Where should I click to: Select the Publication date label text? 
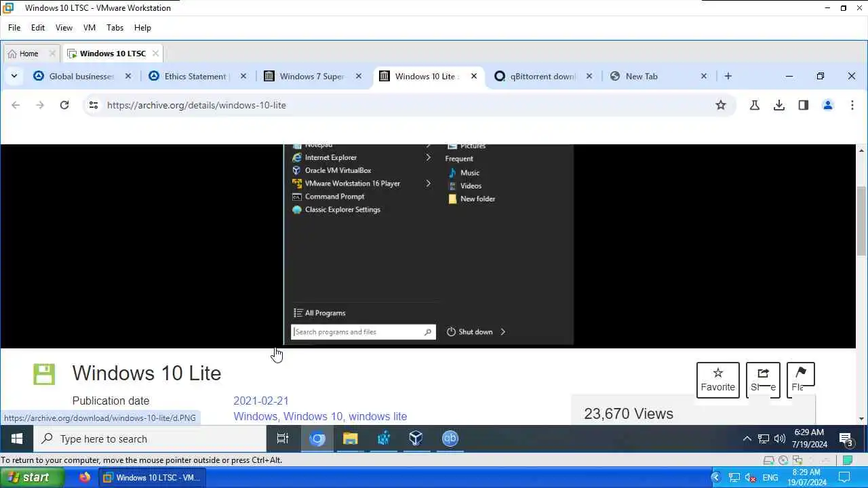pos(111,401)
